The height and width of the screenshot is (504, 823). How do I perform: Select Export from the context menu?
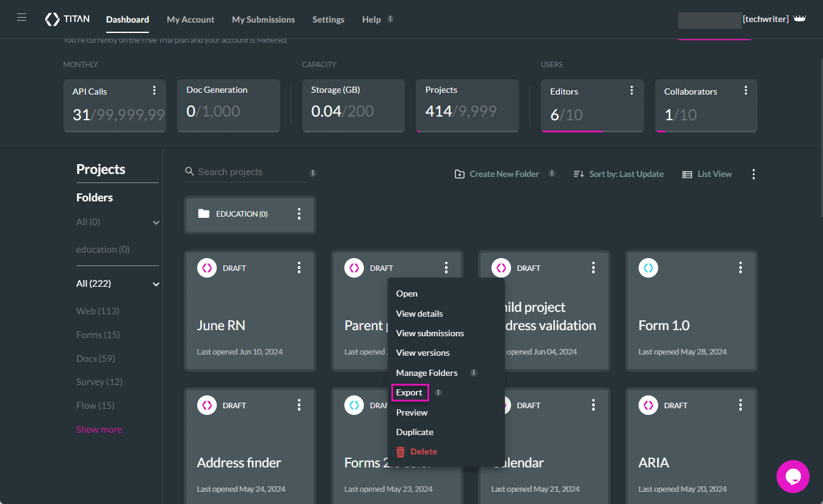tap(410, 392)
